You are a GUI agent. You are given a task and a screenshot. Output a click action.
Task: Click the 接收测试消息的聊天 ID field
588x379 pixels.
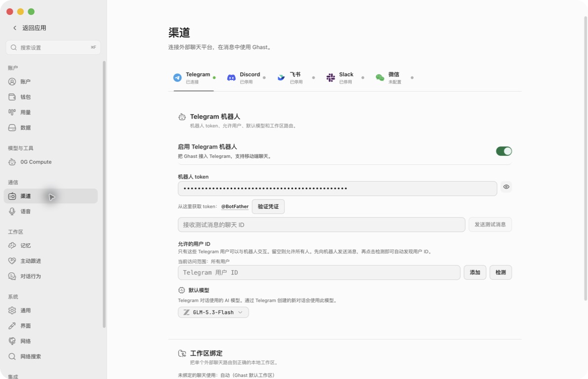tap(322, 225)
